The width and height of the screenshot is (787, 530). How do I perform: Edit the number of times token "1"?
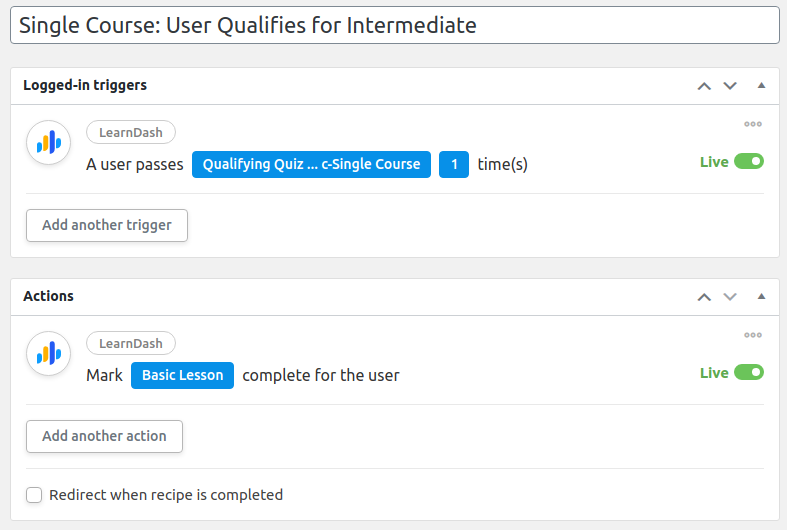[454, 165]
